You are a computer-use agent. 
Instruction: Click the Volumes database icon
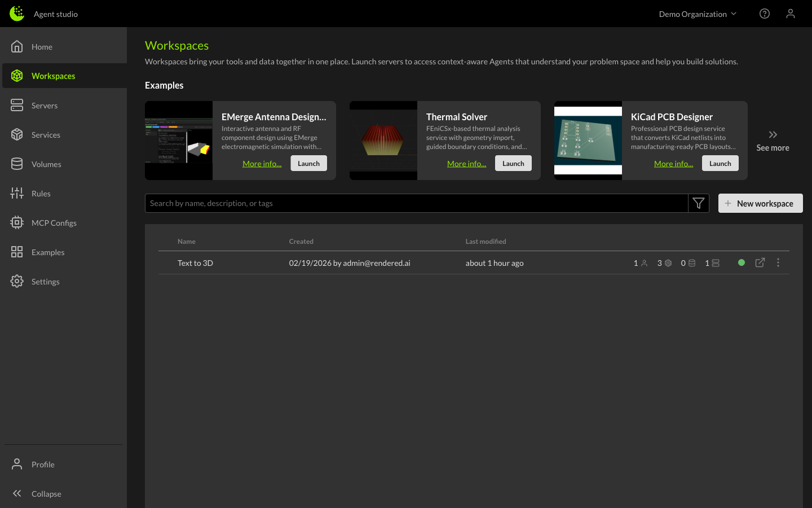[16, 164]
